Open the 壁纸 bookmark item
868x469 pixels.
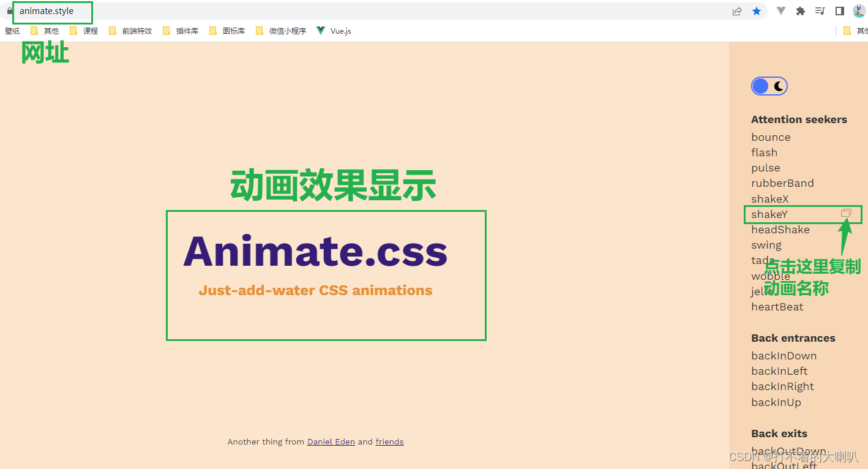[12, 30]
